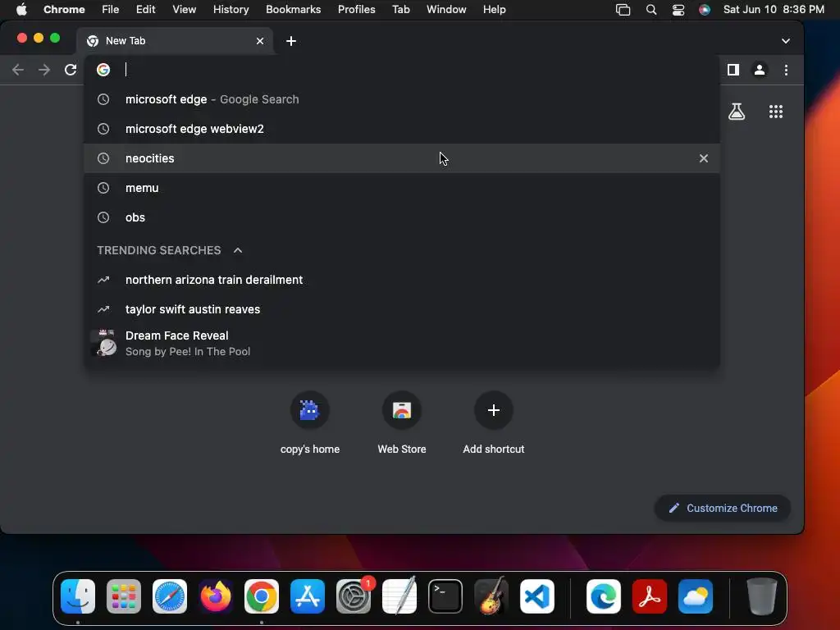Open the Apple menu
This screenshot has height=630, width=840.
pos(21,9)
